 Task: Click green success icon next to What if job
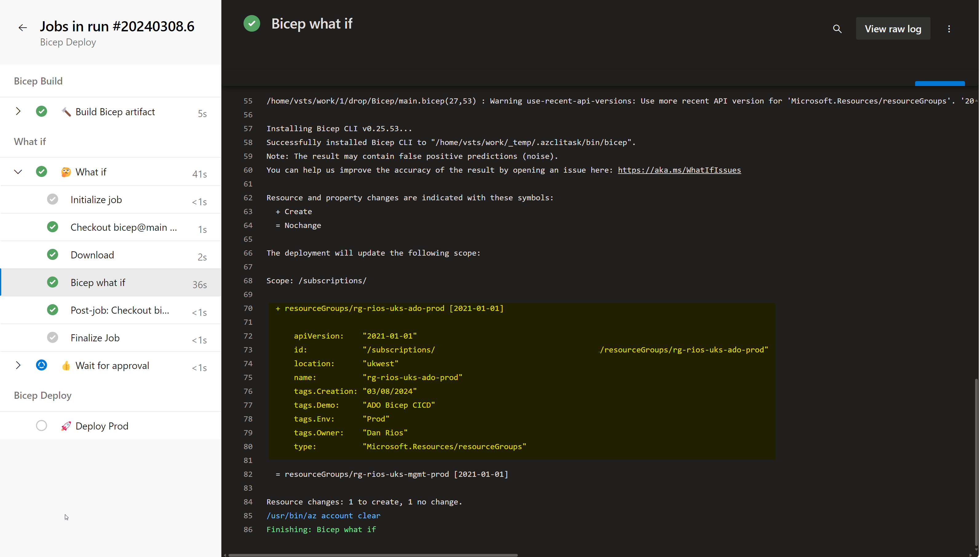[41, 171]
